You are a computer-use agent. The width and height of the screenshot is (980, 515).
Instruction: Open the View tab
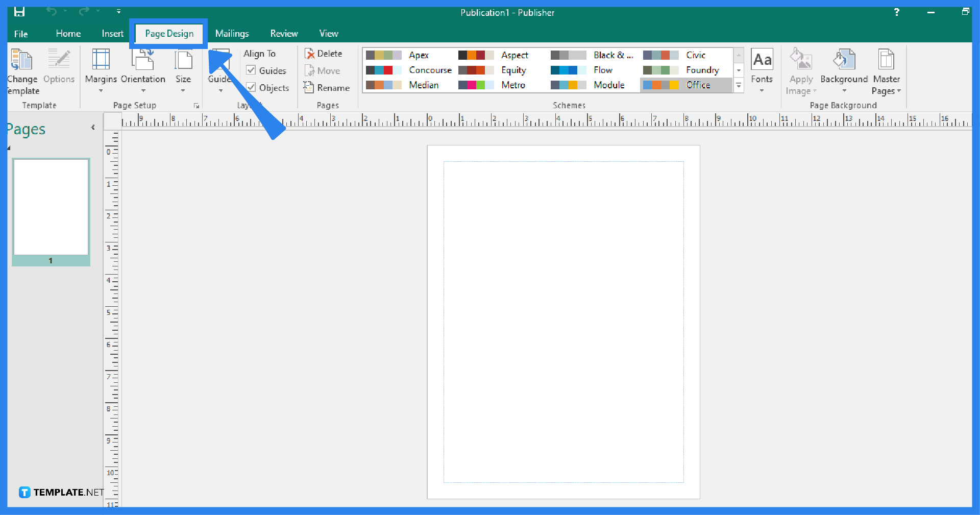pyautogui.click(x=329, y=33)
